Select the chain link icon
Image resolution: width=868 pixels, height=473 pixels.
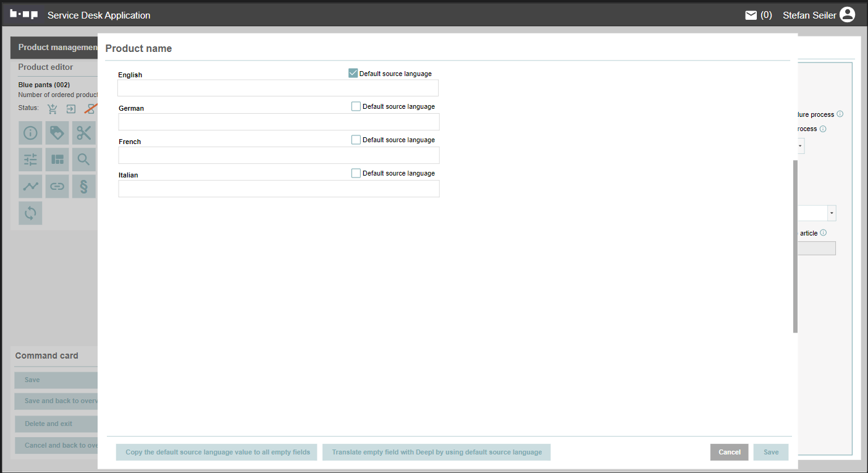(57, 186)
